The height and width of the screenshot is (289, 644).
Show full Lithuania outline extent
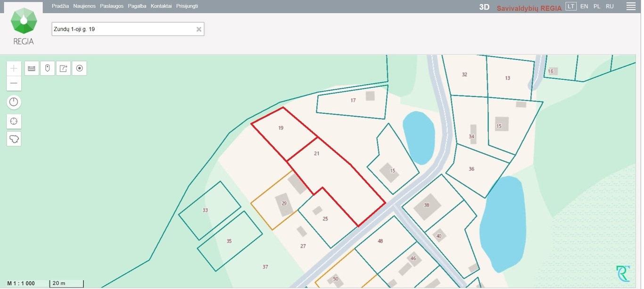(x=14, y=139)
